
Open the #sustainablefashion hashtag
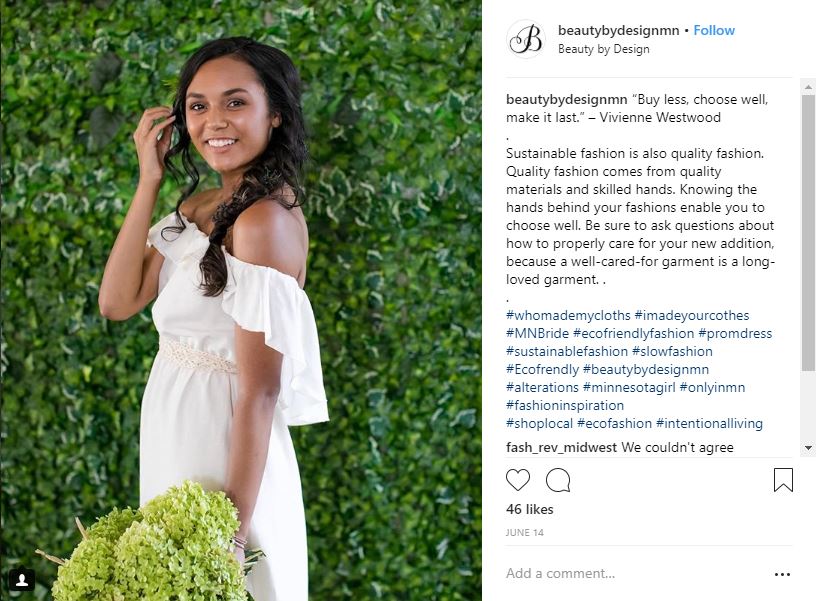(x=567, y=351)
